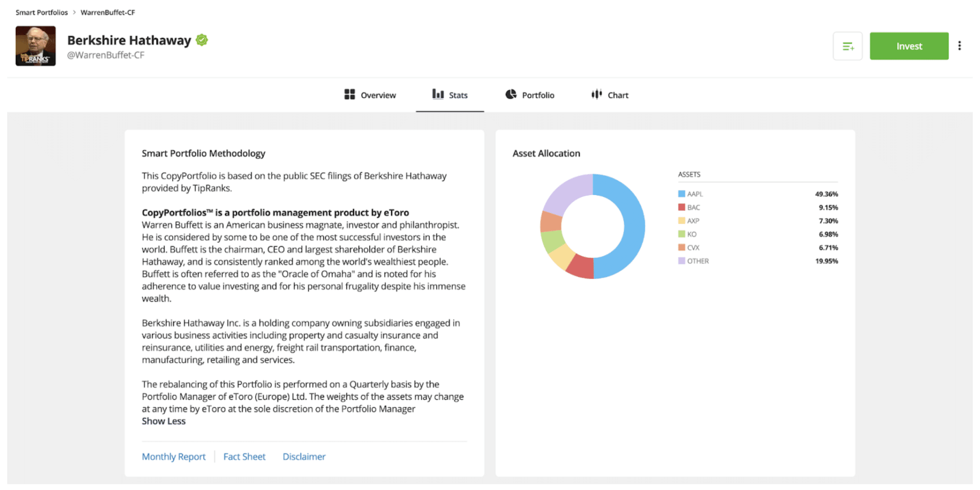This screenshot has height=490, width=980.
Task: Open the Portfolio tab
Action: click(x=530, y=95)
